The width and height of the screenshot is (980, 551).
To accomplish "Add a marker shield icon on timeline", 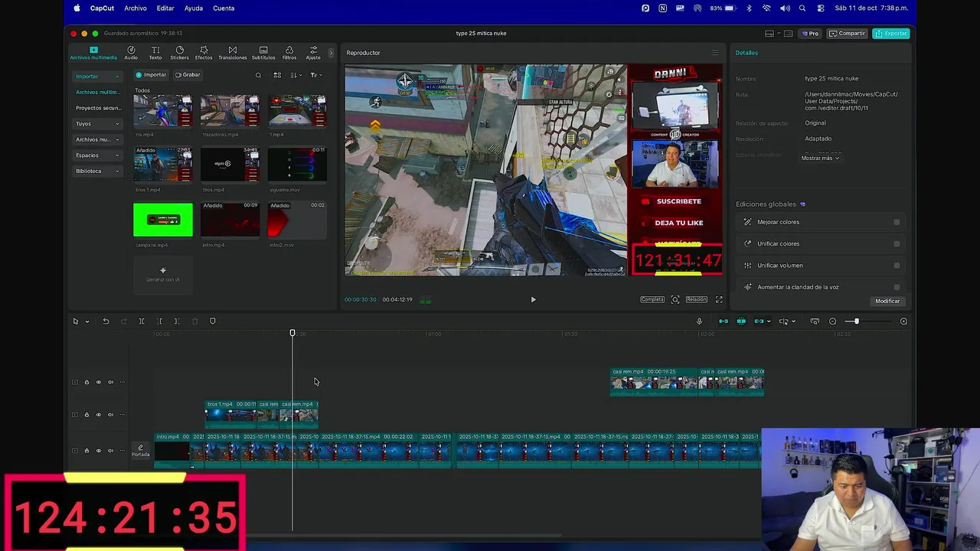I will [213, 321].
